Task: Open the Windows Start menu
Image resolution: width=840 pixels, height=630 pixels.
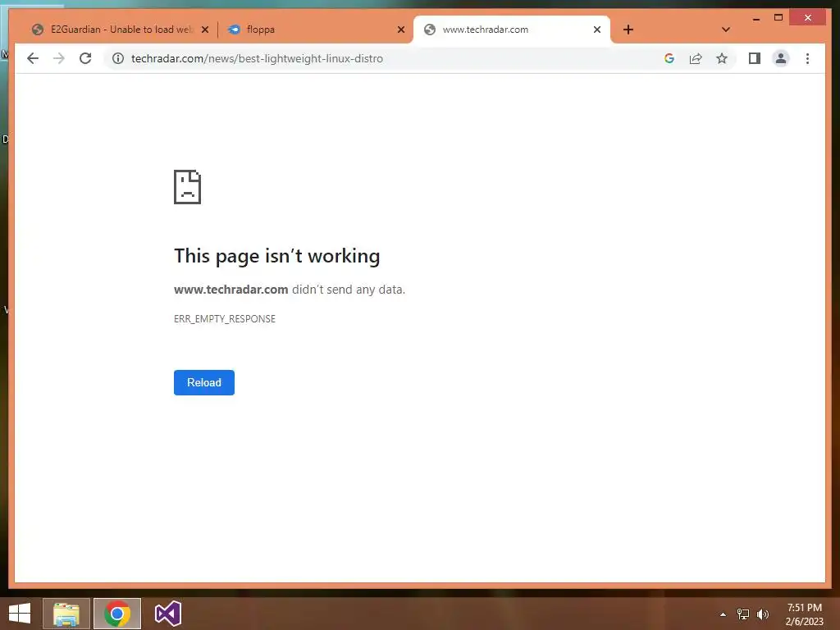Action: coord(20,614)
